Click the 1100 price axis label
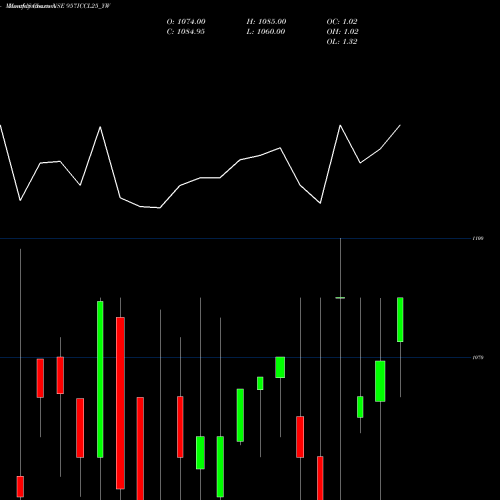This screenshot has width=500, height=500. pos(478,238)
